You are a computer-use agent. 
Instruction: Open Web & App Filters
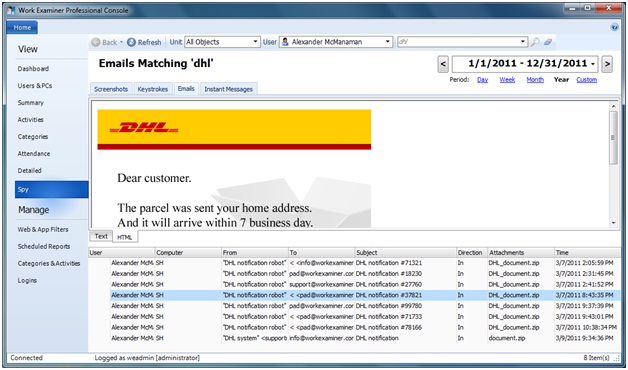click(x=43, y=229)
